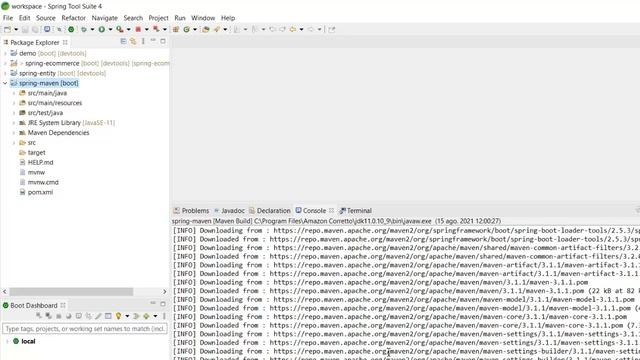
Task: Select the spring-ecommerce project
Action: point(52,64)
